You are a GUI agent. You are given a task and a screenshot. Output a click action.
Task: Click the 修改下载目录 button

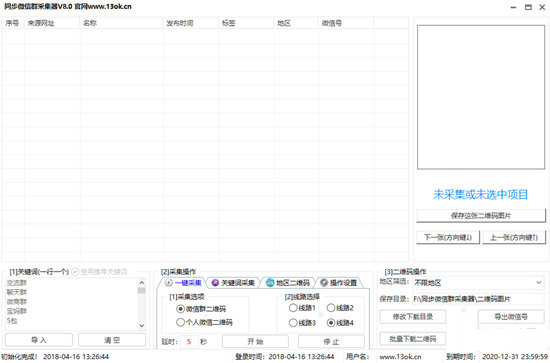[x=413, y=317]
